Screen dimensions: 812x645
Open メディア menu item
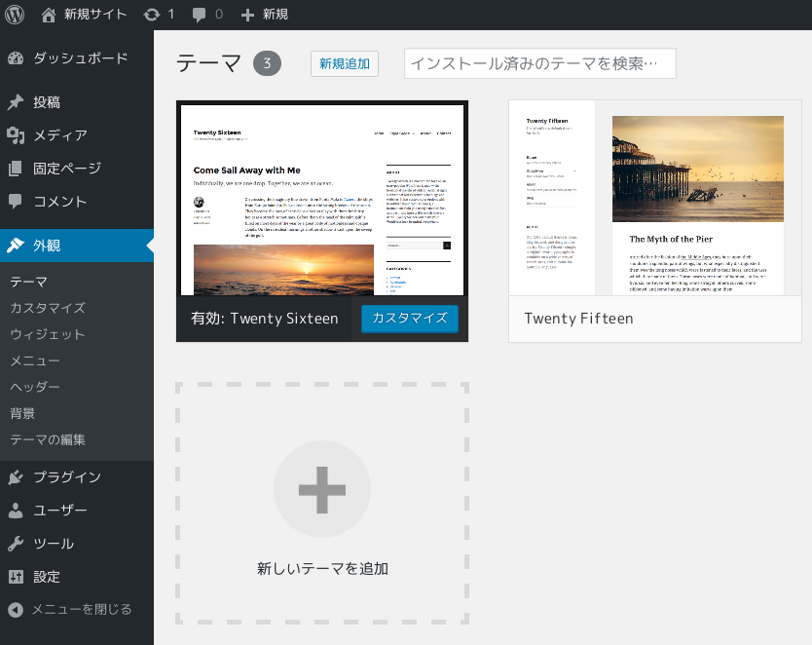click(x=77, y=135)
